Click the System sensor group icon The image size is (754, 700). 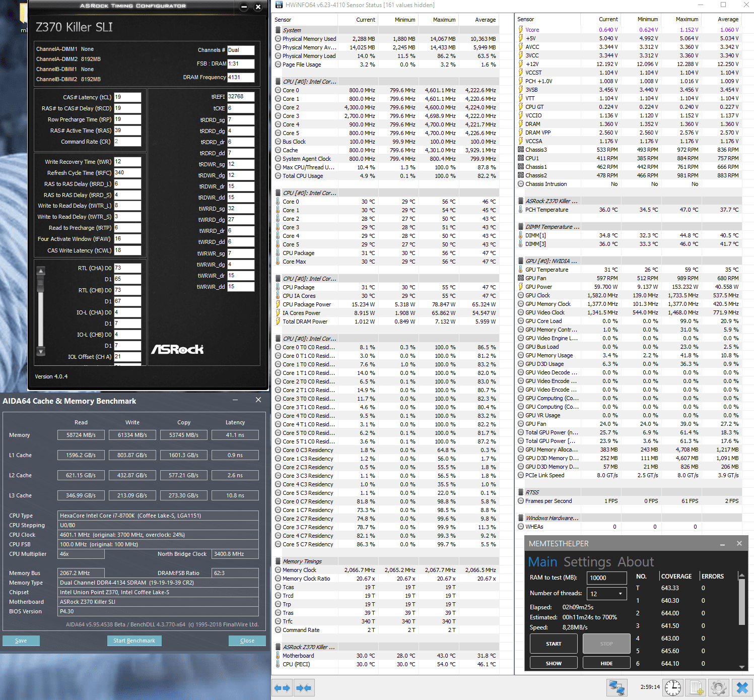278,30
